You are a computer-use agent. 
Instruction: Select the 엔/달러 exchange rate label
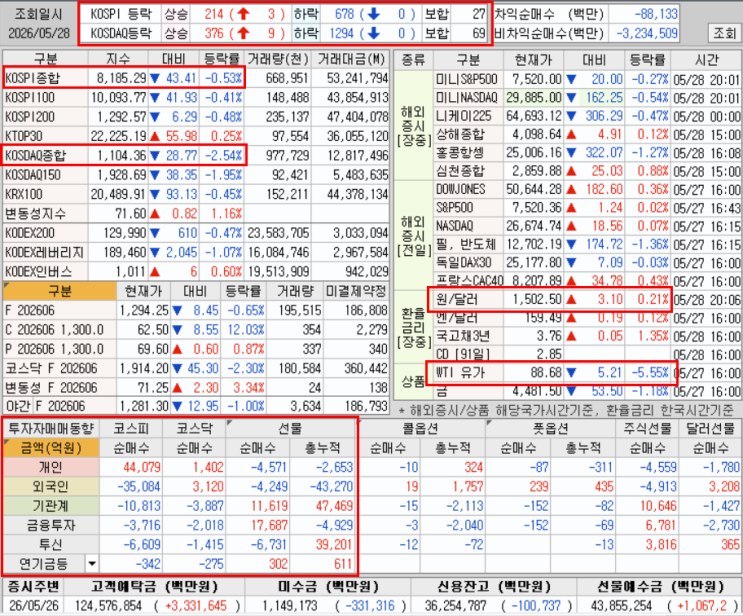(x=457, y=317)
